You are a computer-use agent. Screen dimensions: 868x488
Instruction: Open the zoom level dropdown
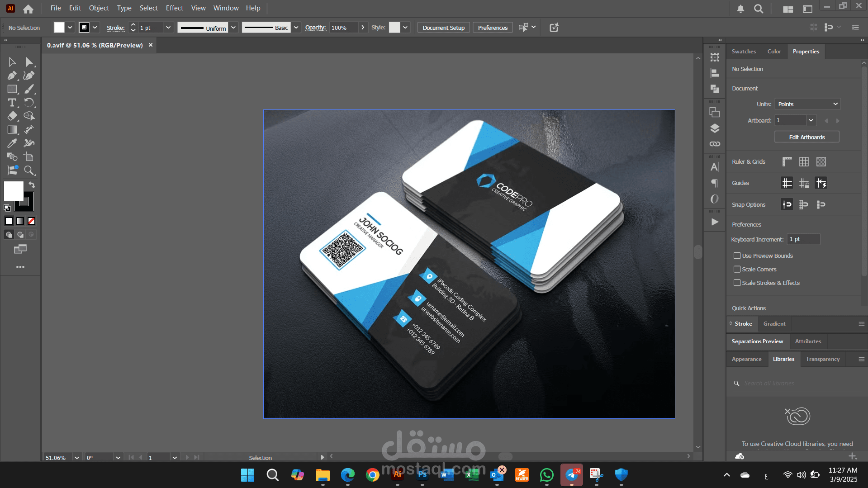click(77, 458)
